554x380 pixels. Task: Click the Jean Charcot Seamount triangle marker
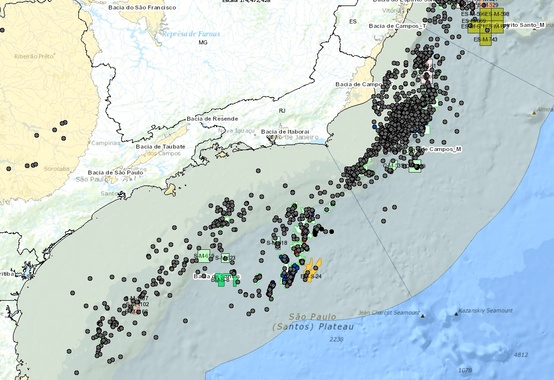(423, 316)
